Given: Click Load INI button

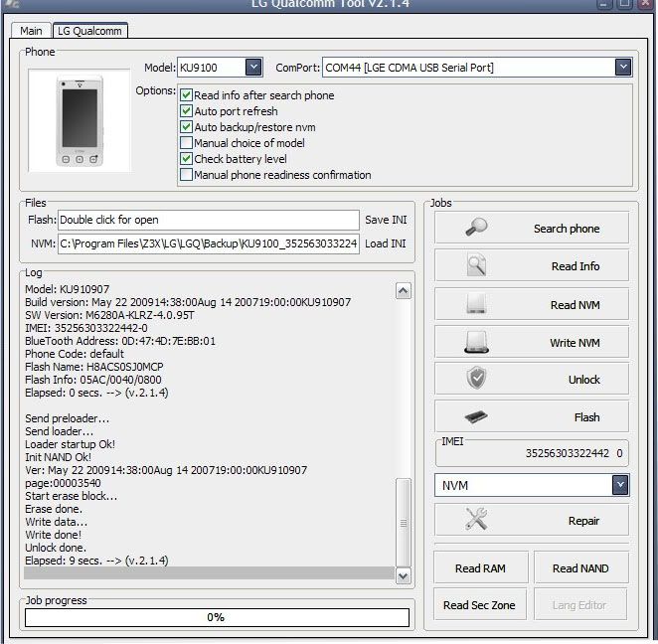Looking at the screenshot, I should 386,243.
